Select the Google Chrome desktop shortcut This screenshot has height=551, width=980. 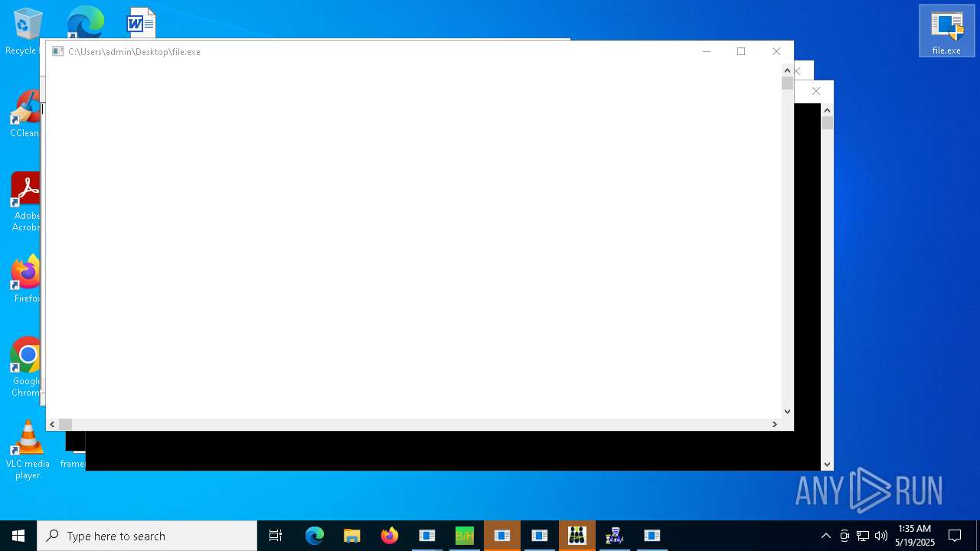coord(26,366)
